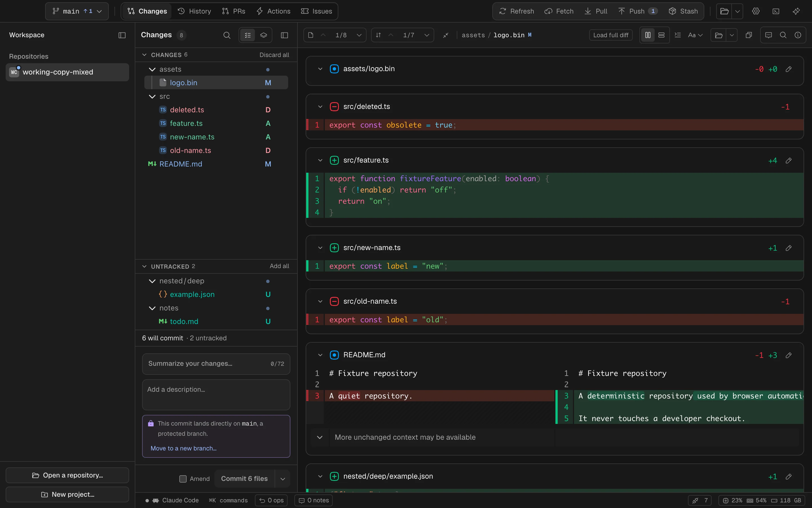Push the 1 pending commit
812x508 pixels.
tap(638, 11)
